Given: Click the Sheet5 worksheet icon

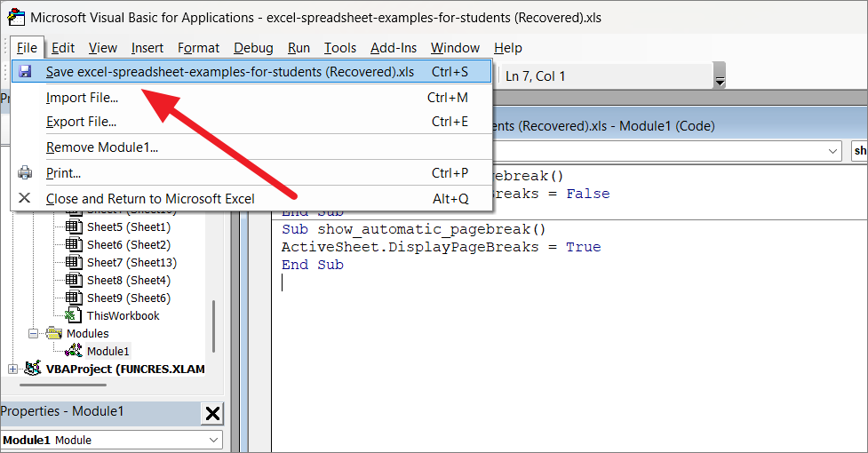Looking at the screenshot, I should coord(74,226).
